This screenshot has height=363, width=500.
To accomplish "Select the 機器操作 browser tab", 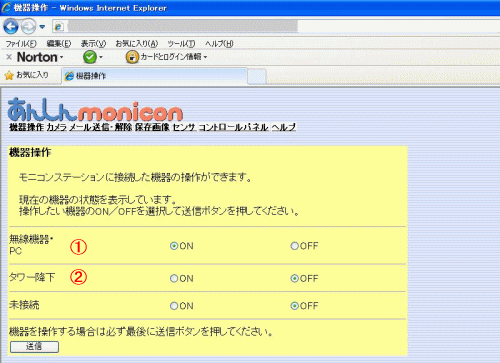I will (155, 76).
